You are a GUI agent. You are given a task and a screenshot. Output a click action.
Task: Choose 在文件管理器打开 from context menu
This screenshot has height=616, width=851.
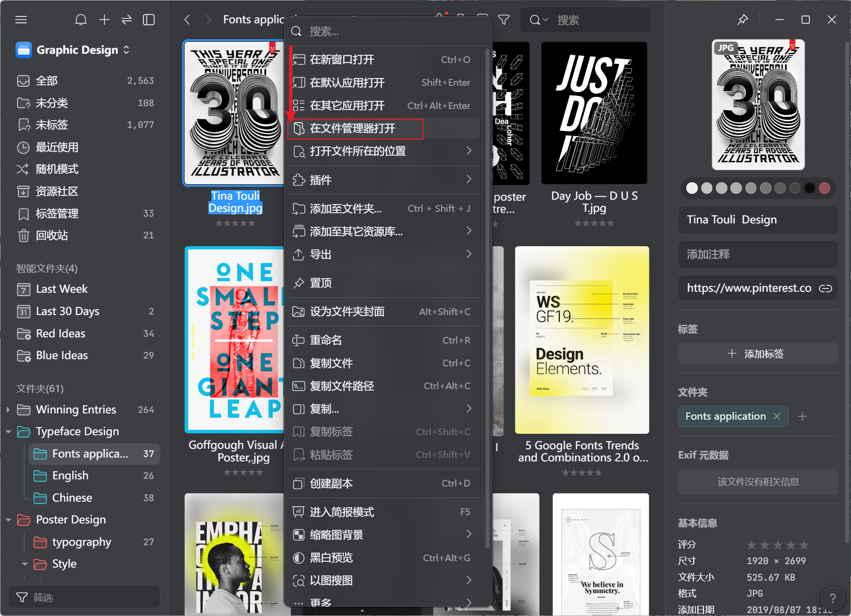tap(383, 128)
